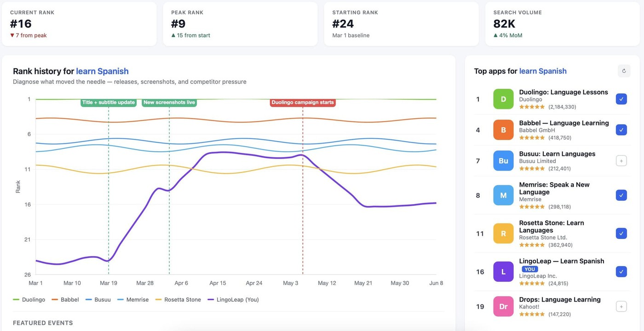Toggle the LingoLeap (You) legend entry
The height and width of the screenshot is (331, 644).
pos(233,300)
